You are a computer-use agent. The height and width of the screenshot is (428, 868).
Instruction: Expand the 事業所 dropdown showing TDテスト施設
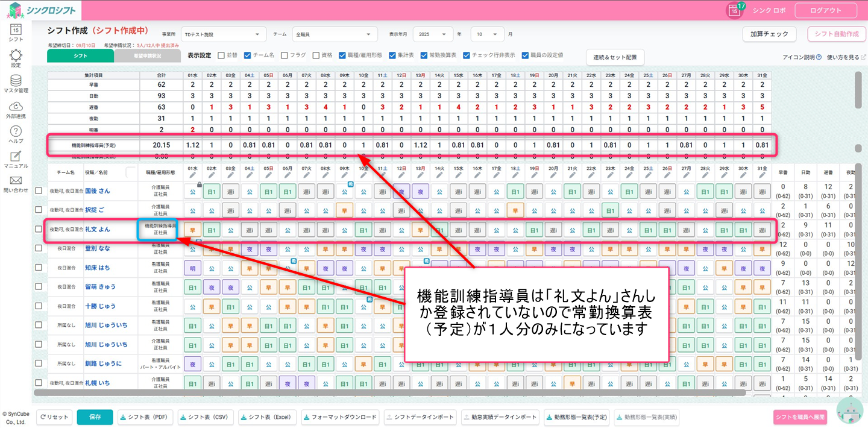click(224, 34)
